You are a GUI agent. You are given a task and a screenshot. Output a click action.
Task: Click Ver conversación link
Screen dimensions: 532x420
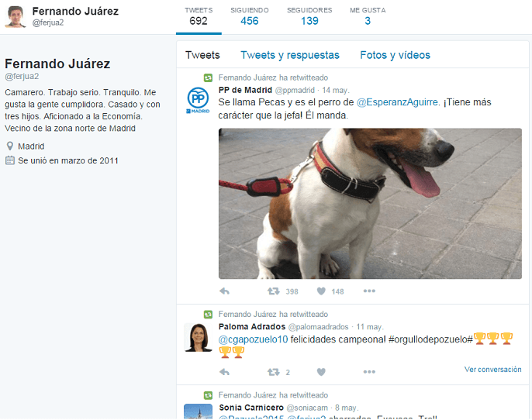[x=492, y=370]
